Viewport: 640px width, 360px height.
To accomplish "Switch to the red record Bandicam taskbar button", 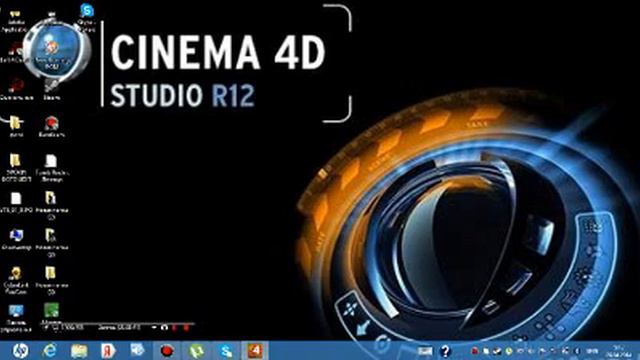I will [167, 351].
